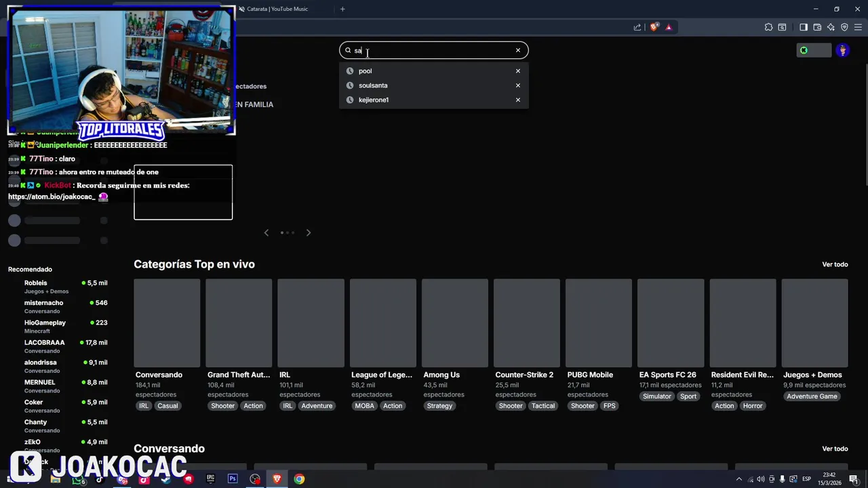Toggle the browser sidebar panel icon
Screen dimensions: 868x488
click(x=804, y=27)
